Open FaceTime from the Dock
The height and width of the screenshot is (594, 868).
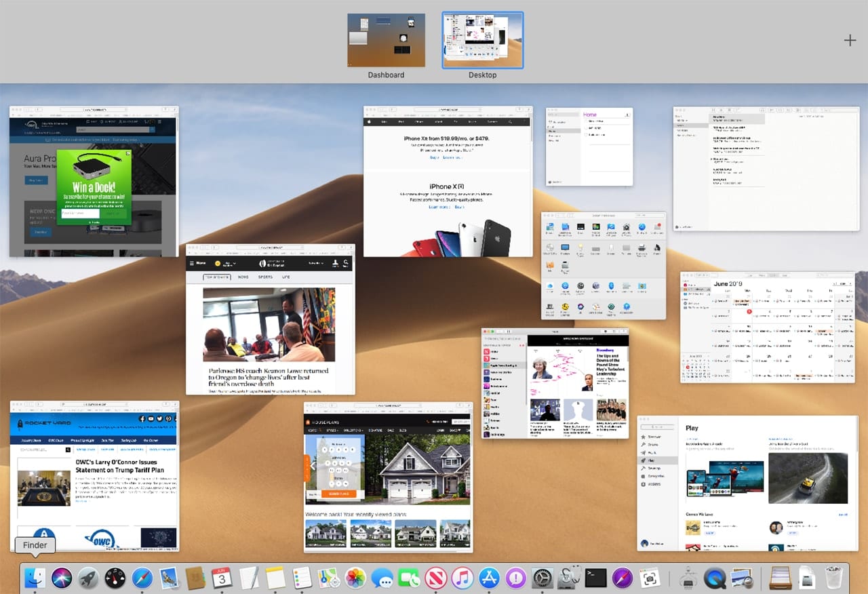click(408, 578)
